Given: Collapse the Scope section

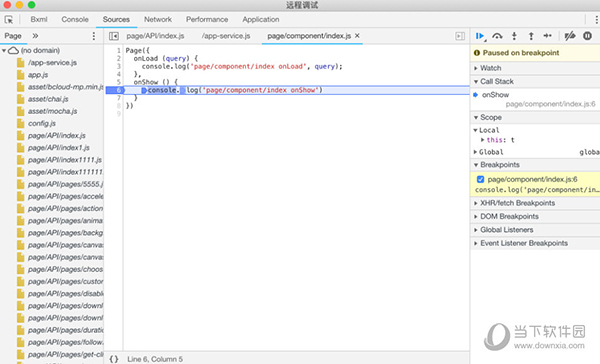Looking at the screenshot, I should (x=476, y=118).
